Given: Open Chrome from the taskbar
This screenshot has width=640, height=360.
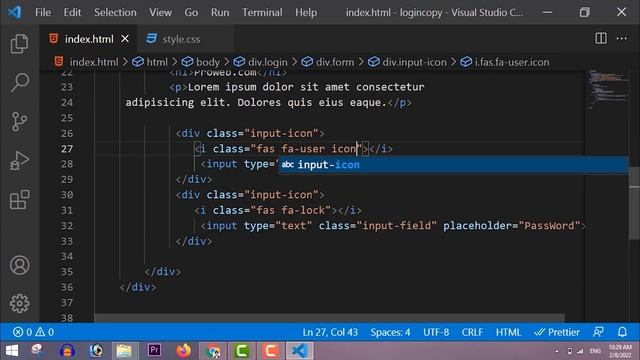Looking at the screenshot, I should [213, 351].
